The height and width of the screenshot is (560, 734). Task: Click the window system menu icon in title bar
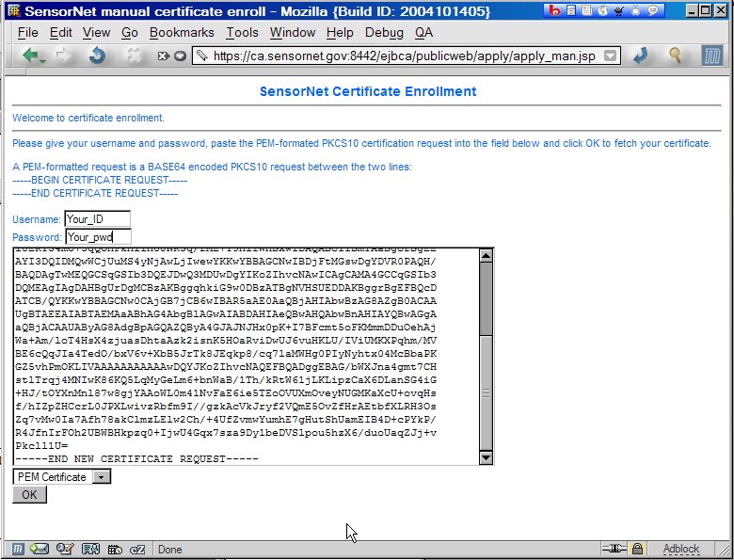(x=14, y=10)
